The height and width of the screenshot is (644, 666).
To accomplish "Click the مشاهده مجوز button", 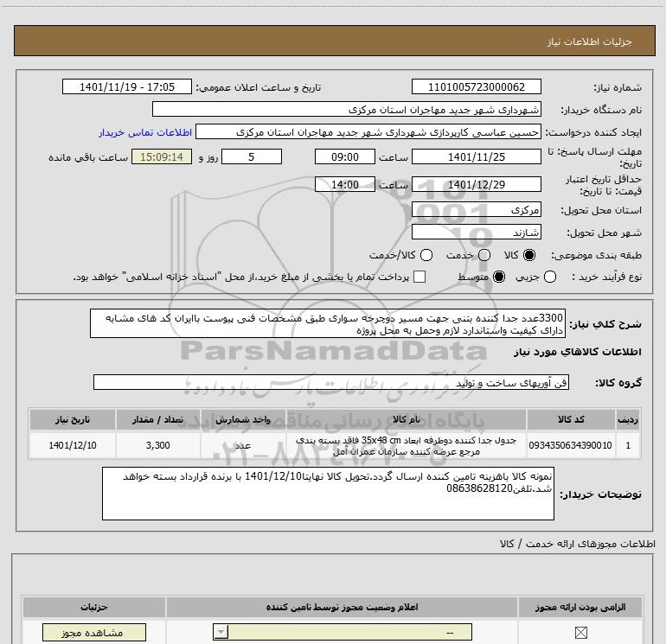I will 94,633.
